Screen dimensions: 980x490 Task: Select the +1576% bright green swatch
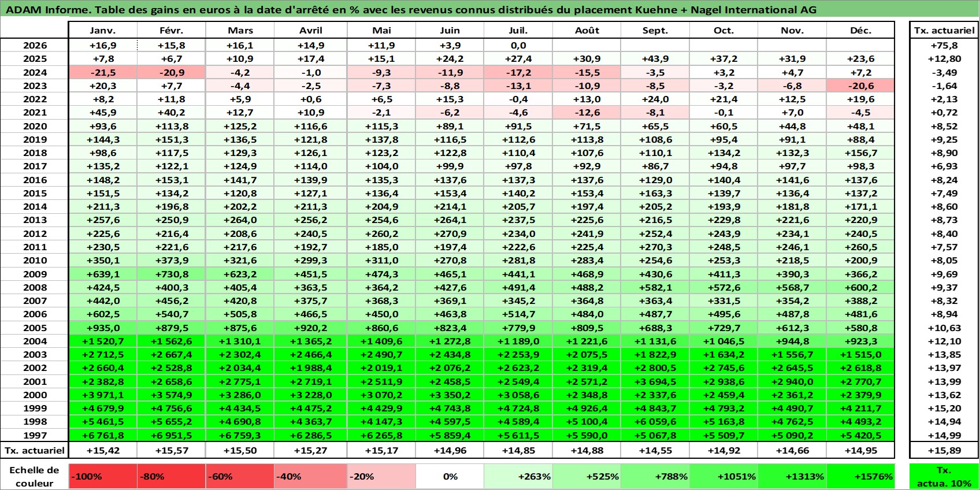(860, 477)
